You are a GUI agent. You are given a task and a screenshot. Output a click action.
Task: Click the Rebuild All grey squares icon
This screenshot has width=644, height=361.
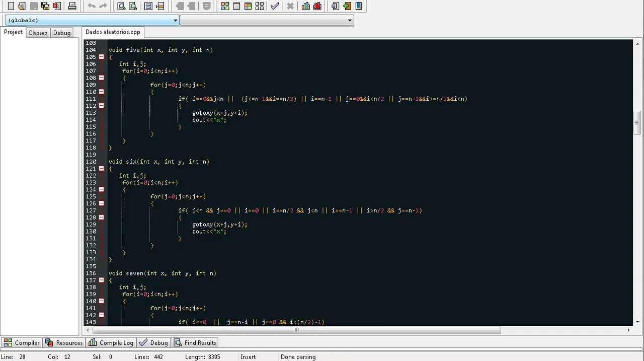pyautogui.click(x=260, y=6)
